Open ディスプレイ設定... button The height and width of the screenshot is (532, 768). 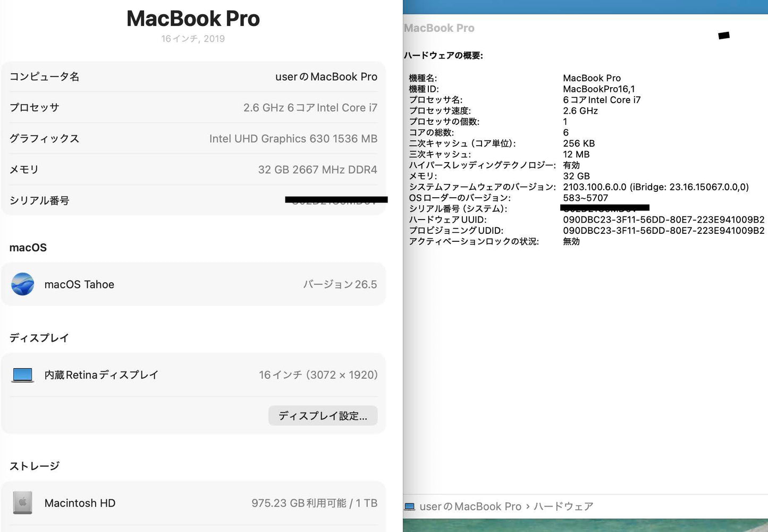tap(323, 416)
